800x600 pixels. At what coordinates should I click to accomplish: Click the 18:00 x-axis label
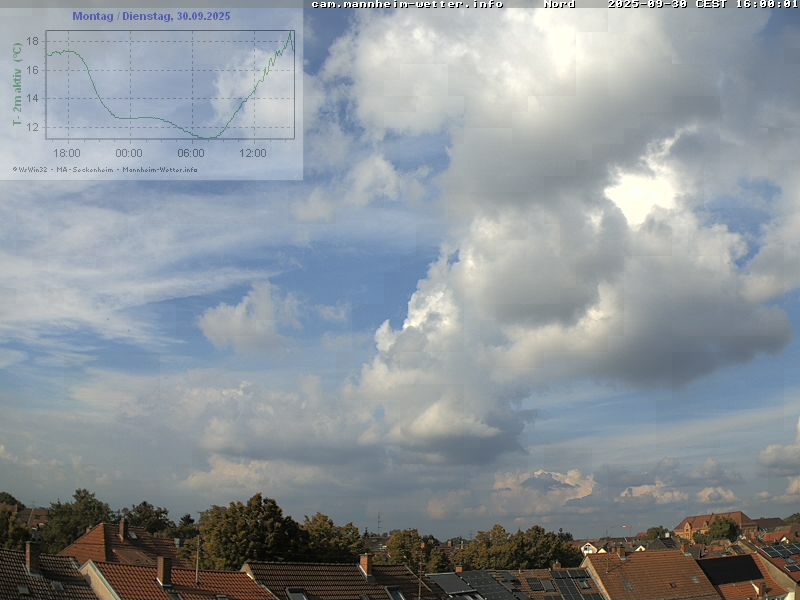[67, 153]
